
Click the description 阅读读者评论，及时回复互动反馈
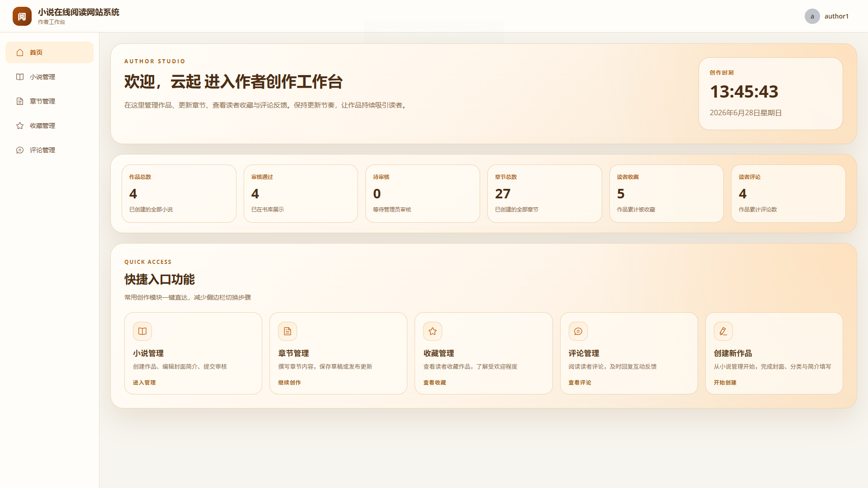613,367
